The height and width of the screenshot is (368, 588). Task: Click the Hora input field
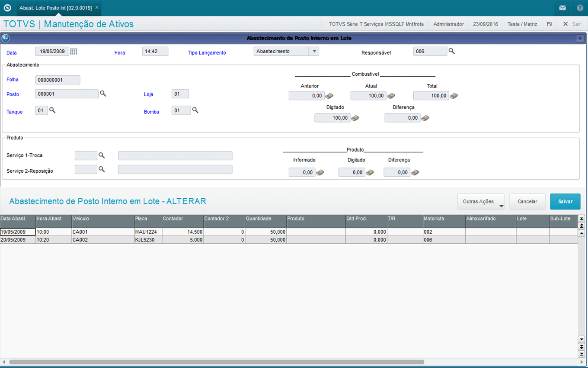point(155,51)
